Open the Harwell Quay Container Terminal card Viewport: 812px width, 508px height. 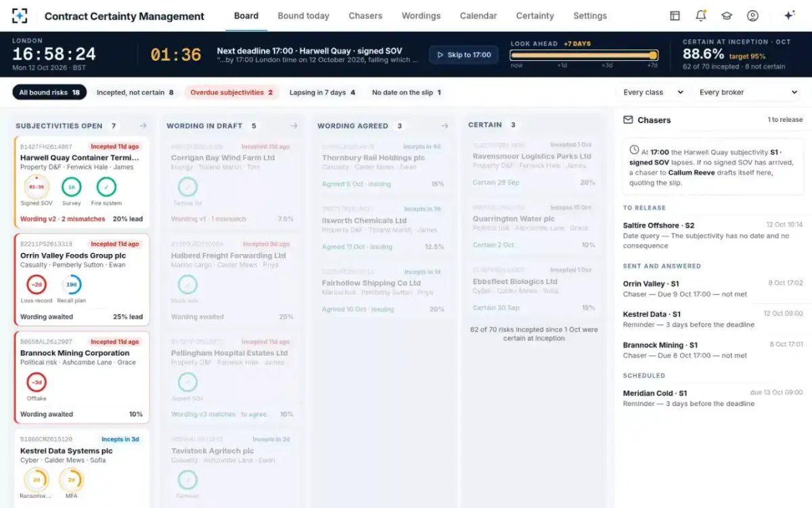82,182
